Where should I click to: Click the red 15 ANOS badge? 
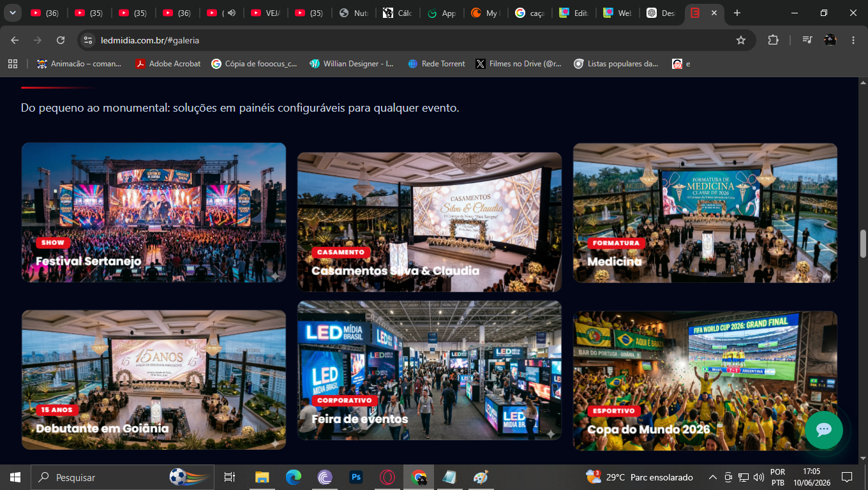[x=57, y=410]
